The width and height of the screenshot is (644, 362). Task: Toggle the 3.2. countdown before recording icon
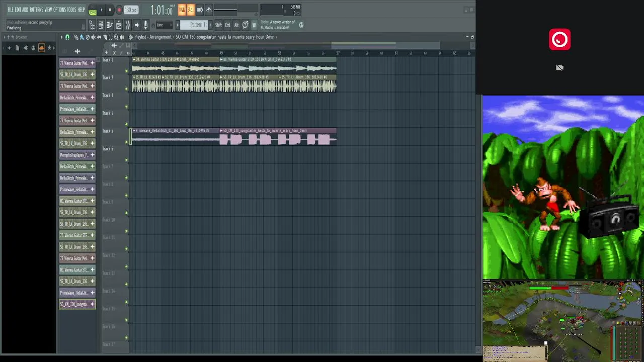[191, 10]
